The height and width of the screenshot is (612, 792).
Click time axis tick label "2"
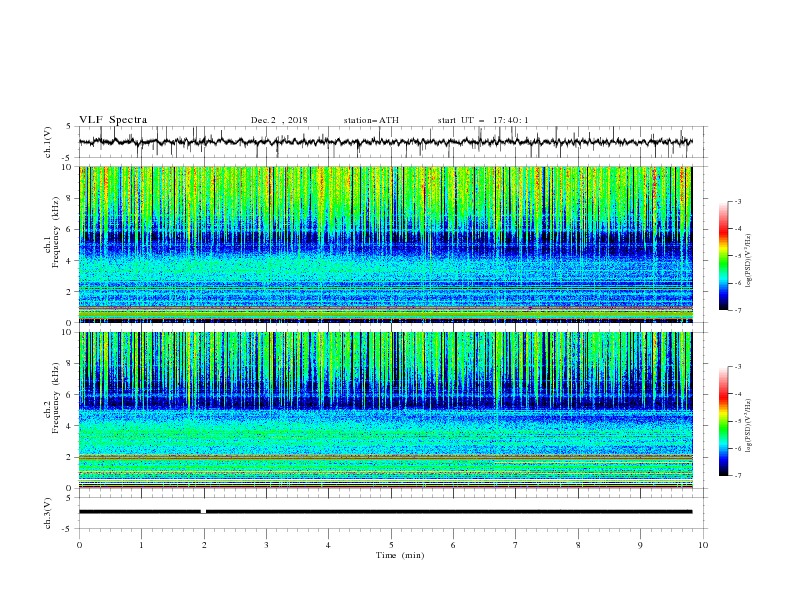[204, 545]
